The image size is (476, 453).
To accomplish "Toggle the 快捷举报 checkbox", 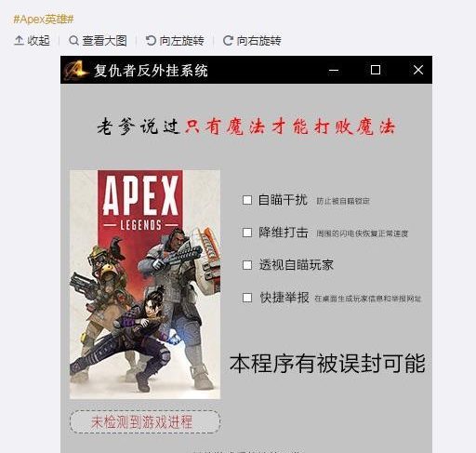I will tap(247, 298).
